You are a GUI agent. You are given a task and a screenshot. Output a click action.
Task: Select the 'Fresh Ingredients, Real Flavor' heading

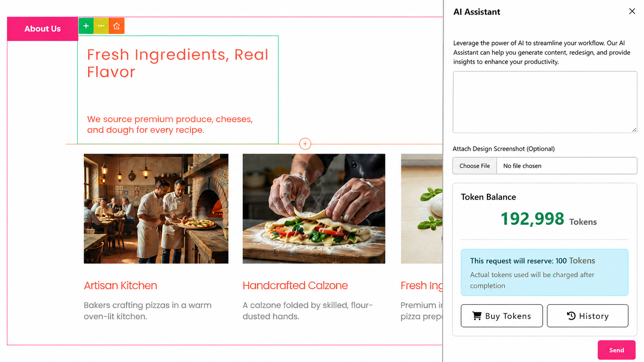coord(178,63)
